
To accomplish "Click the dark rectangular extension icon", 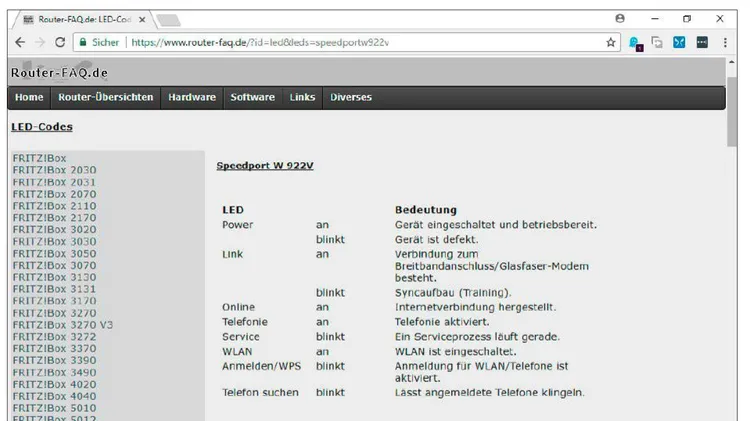I will pos(702,43).
